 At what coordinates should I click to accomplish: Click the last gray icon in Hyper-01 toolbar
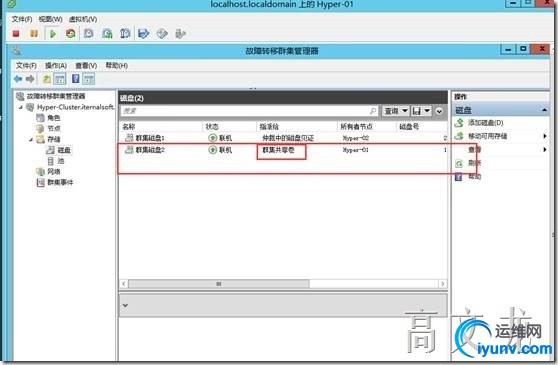(181, 33)
